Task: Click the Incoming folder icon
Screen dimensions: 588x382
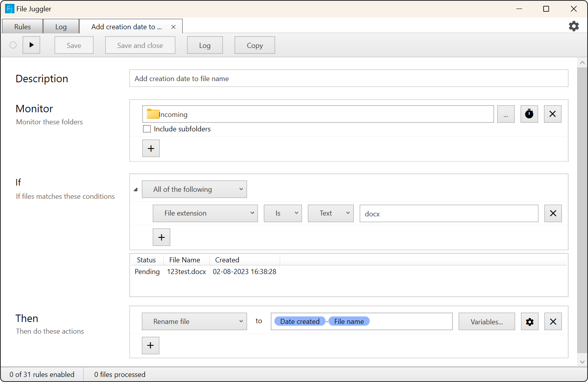Action: pyautogui.click(x=153, y=114)
